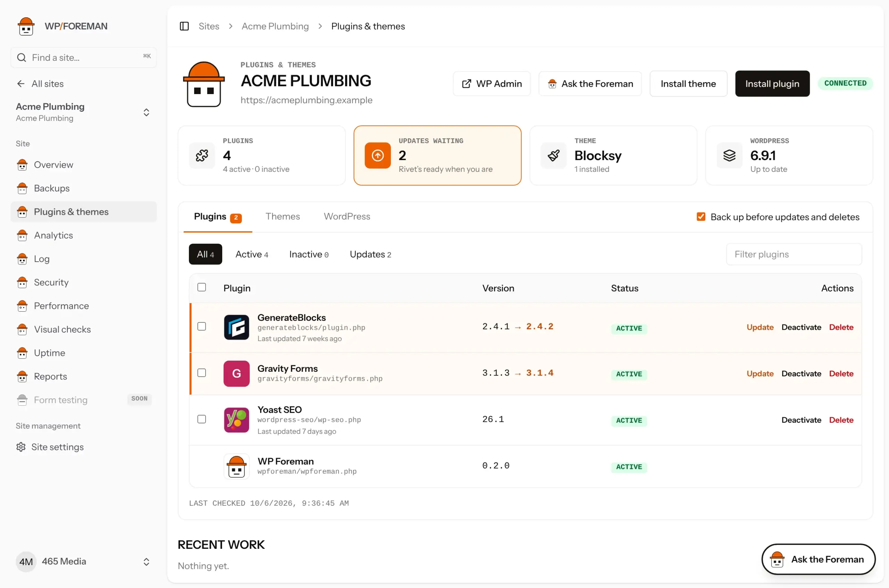Expand the Acme Plumbing site switcher chevrons
The image size is (889, 588).
(x=146, y=112)
